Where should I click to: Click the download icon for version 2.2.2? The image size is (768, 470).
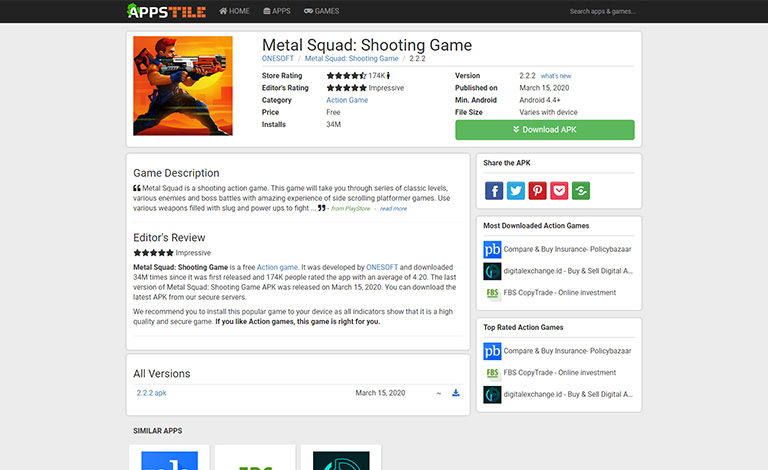[x=456, y=393]
